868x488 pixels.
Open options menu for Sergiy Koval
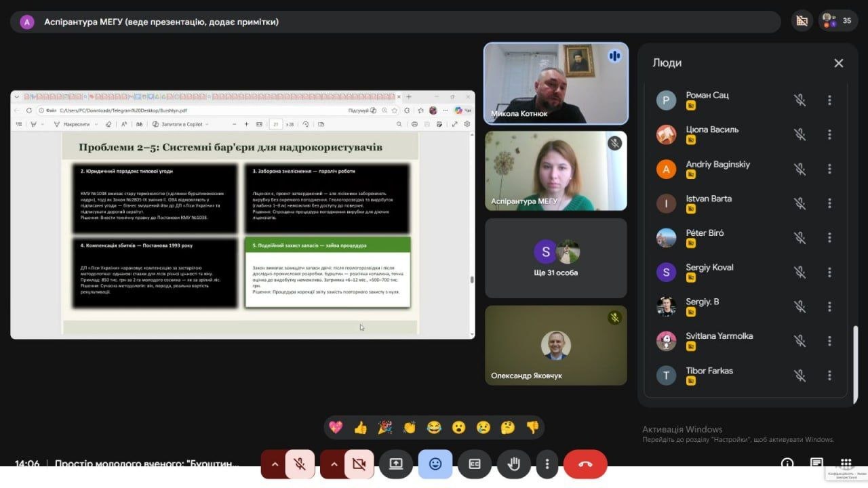829,272
